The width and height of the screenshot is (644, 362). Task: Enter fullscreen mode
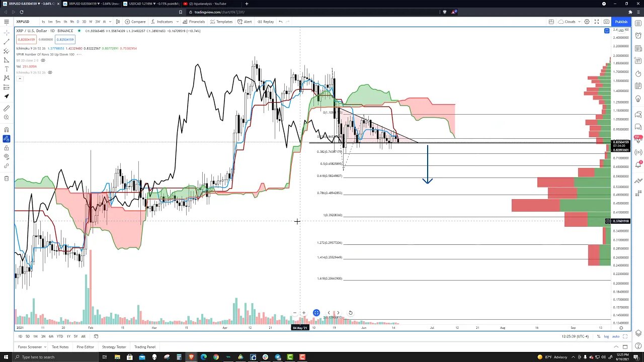coord(597,22)
